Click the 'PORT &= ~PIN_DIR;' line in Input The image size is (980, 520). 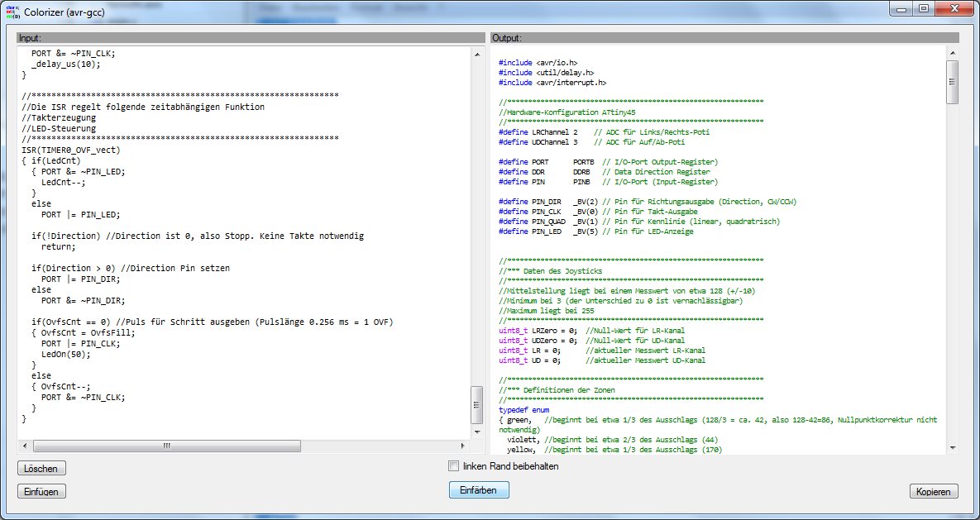coord(84,301)
